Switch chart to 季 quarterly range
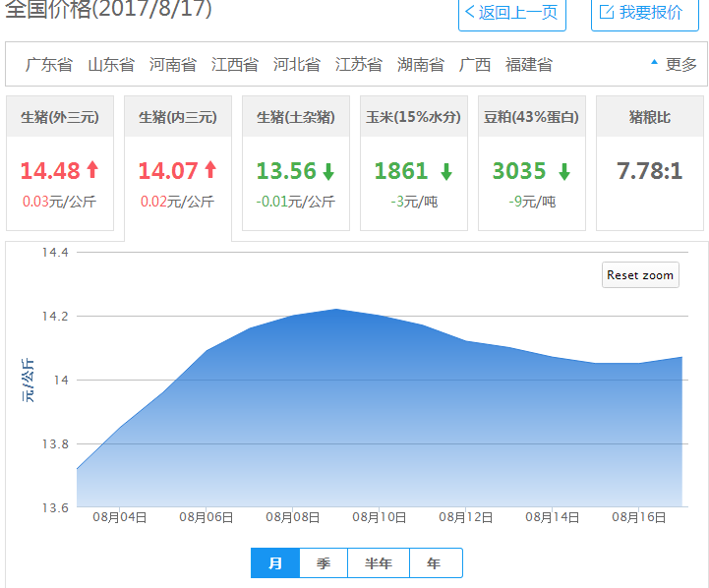Image resolution: width=709 pixels, height=588 pixels. tap(324, 563)
